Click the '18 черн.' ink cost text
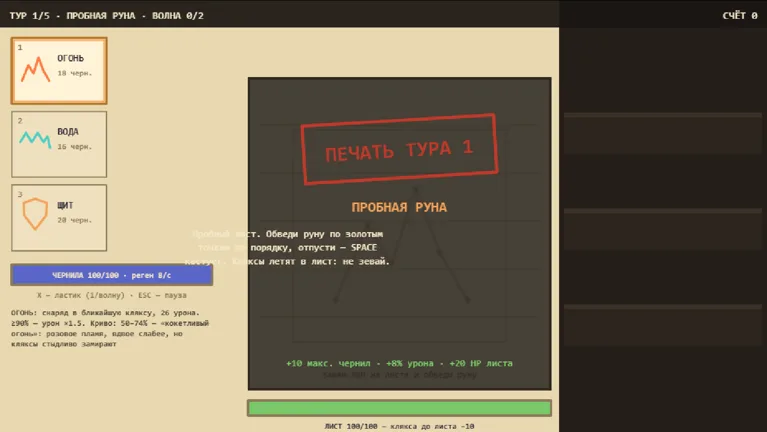The width and height of the screenshot is (767, 432). pyautogui.click(x=75, y=73)
